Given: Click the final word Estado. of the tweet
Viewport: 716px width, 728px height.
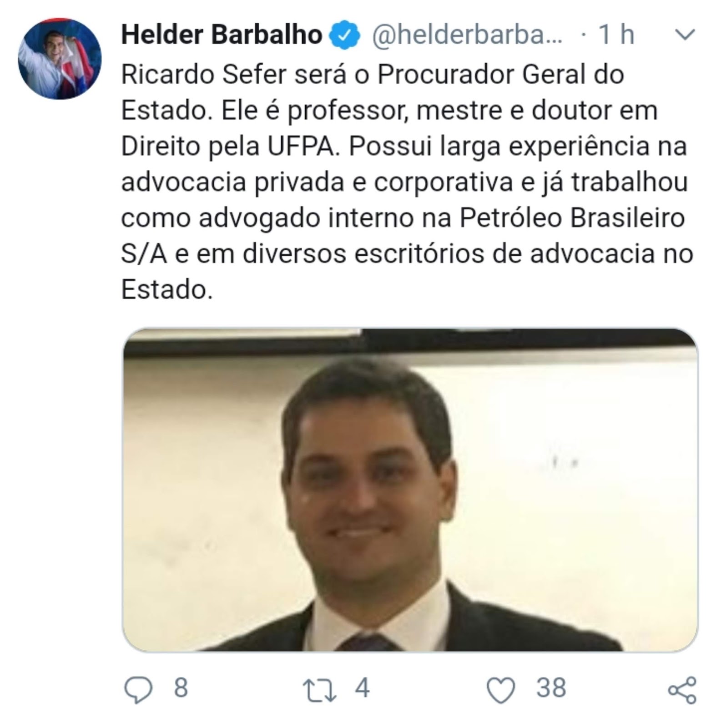Looking at the screenshot, I should [167, 289].
